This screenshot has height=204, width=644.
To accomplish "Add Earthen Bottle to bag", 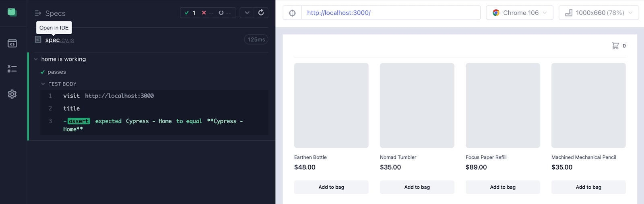I will [331, 187].
